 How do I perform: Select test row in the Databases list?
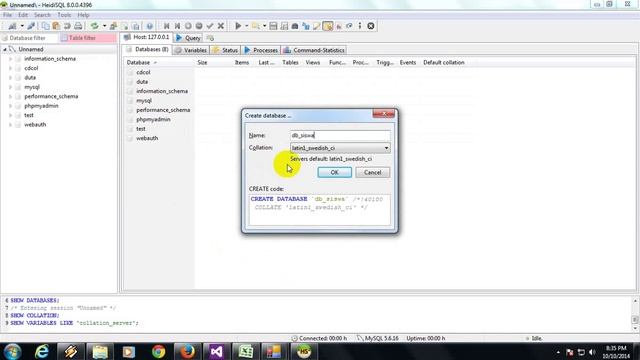(141, 129)
